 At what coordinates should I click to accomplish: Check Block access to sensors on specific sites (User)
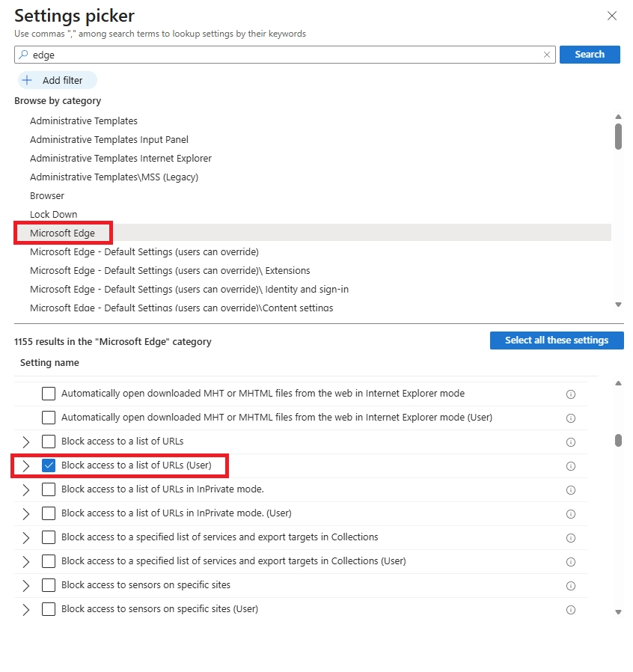pos(49,609)
